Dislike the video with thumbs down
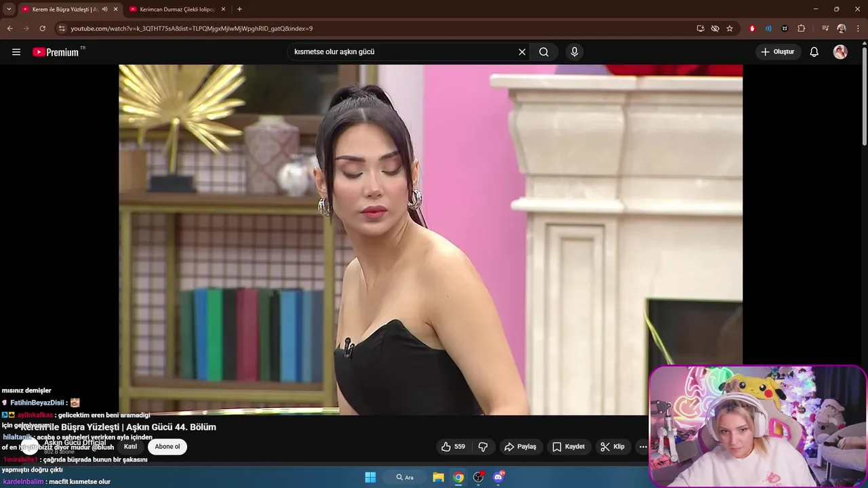Viewport: 868px width, 488px height. pyautogui.click(x=484, y=447)
